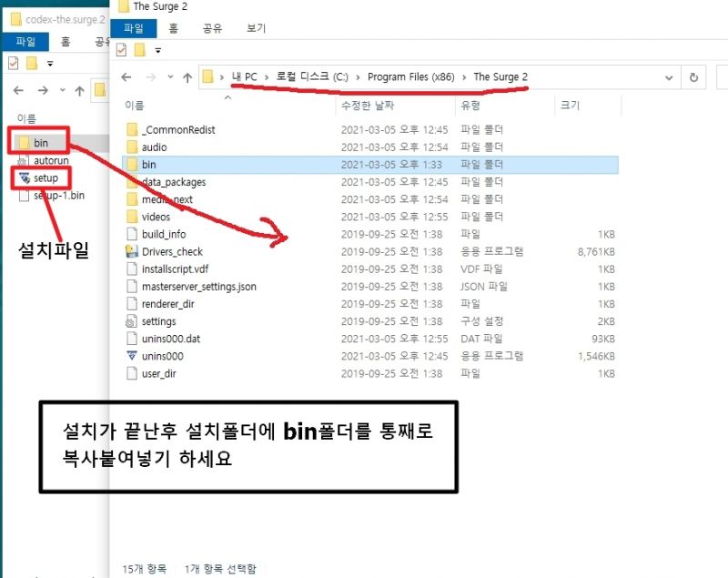This screenshot has width=728, height=578.
Task: Click the unins000.dat file icon
Action: (x=132, y=339)
